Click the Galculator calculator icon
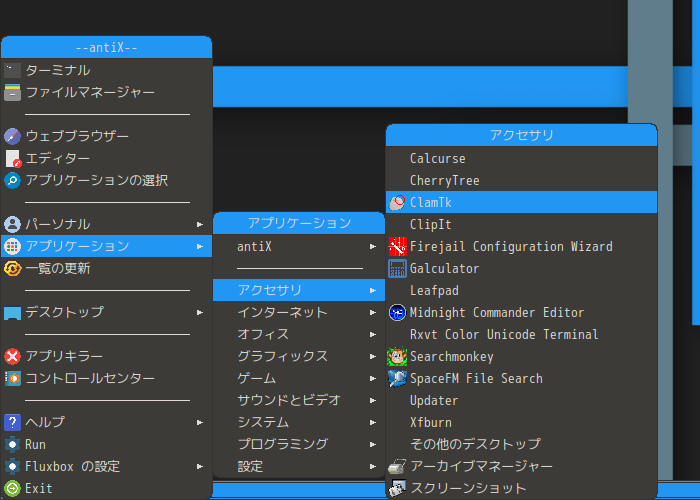700x500 pixels. (x=397, y=268)
